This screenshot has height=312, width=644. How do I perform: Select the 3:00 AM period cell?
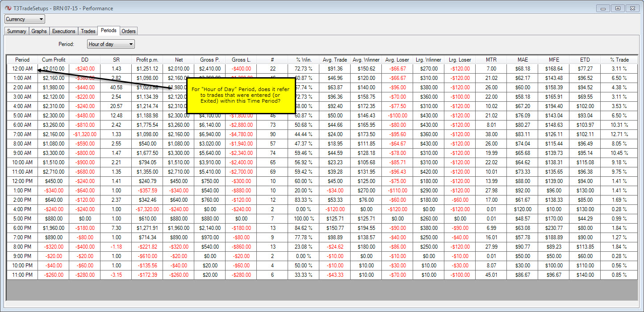pyautogui.click(x=22, y=97)
